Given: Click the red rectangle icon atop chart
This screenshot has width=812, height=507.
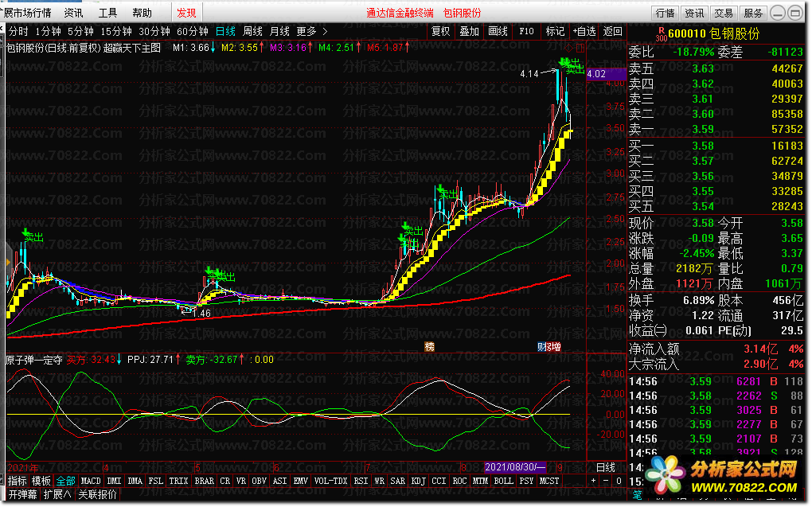Looking at the screenshot, I should [x=580, y=48].
